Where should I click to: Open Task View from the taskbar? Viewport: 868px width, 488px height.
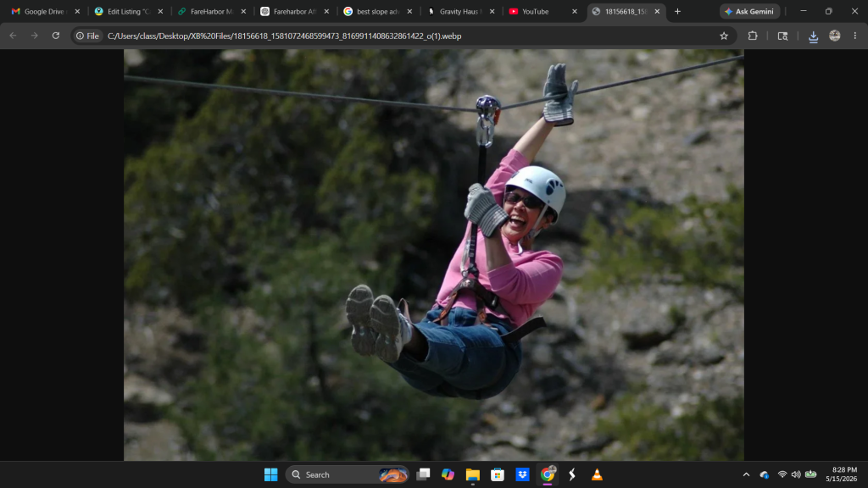coord(424,474)
